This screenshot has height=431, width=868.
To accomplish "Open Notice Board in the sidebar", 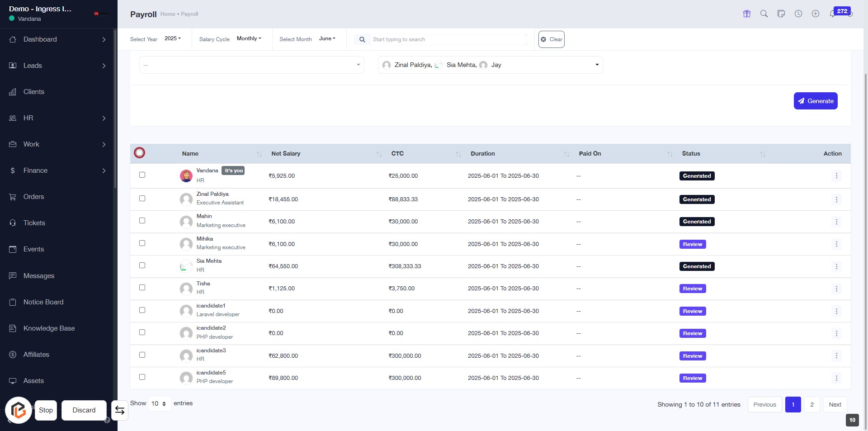I will 43,302.
